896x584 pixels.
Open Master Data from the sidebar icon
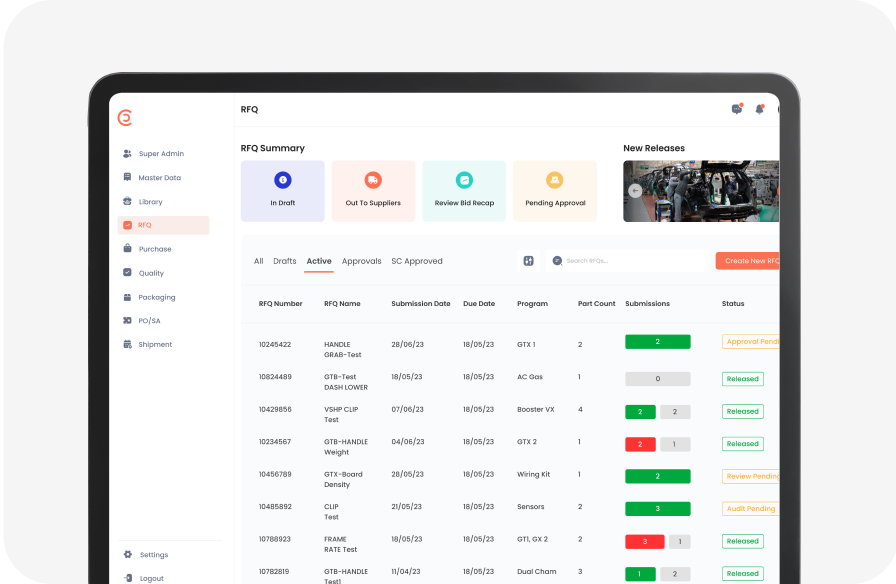127,178
